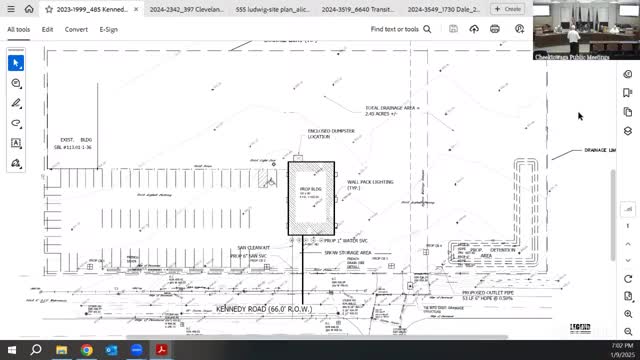Open Outlook from taskbar
The width and height of the screenshot is (640, 360).
[x=111, y=350]
